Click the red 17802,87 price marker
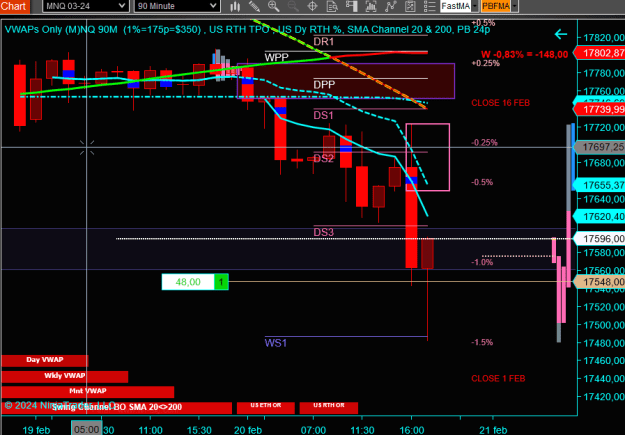 coord(599,53)
